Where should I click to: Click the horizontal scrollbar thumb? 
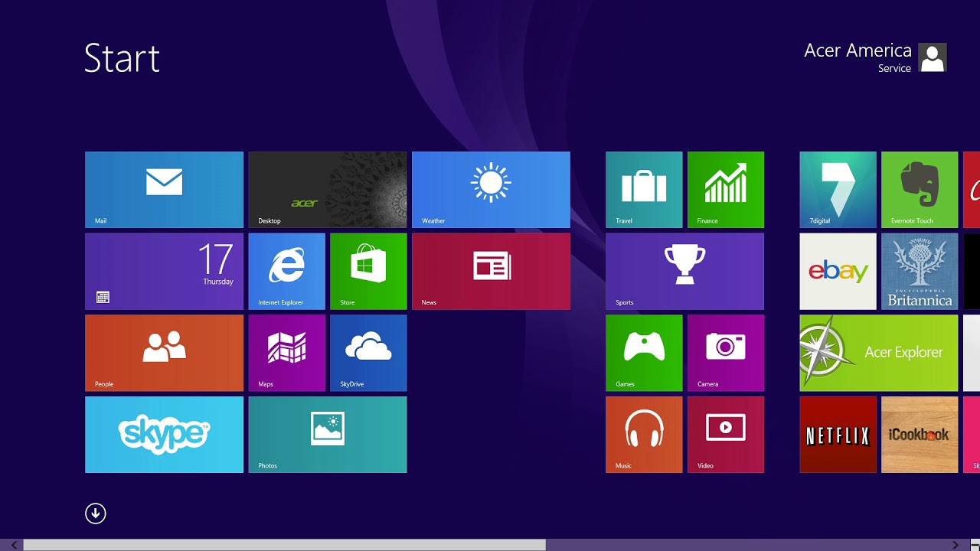pyautogui.click(x=284, y=545)
